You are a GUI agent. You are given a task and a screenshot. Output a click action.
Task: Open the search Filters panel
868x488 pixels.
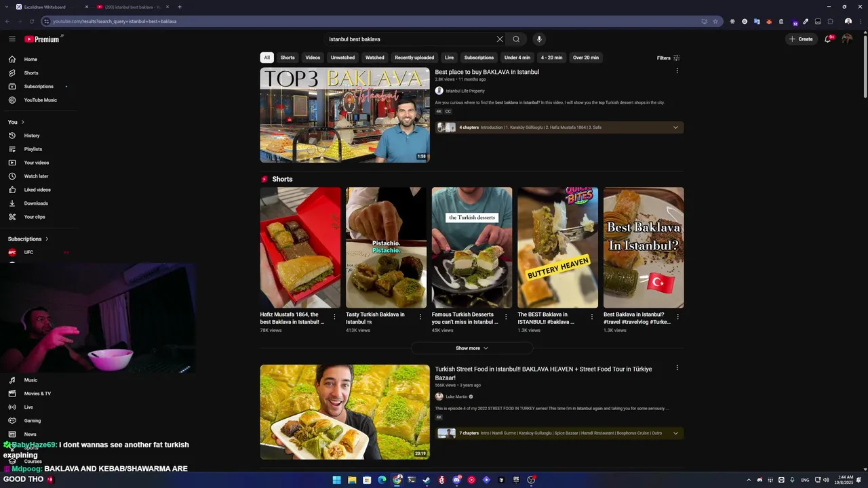[668, 58]
